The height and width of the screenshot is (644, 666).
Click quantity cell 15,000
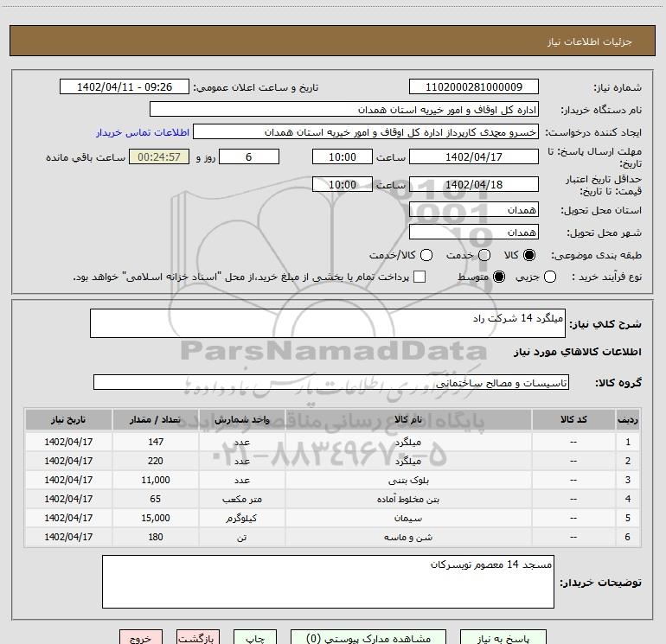point(156,519)
